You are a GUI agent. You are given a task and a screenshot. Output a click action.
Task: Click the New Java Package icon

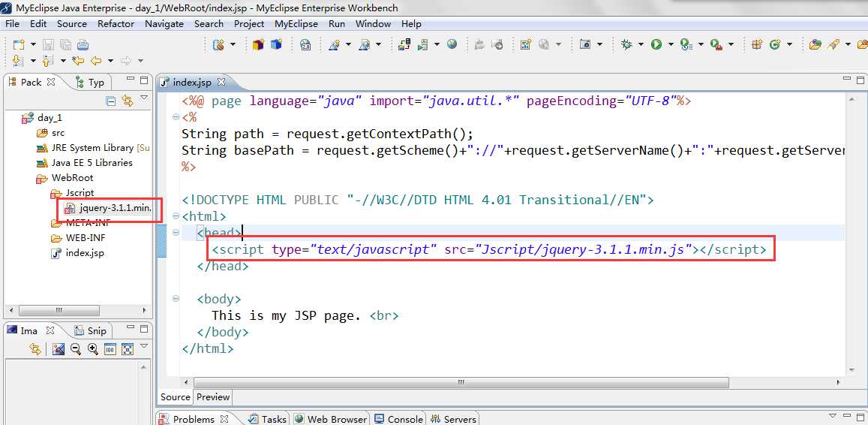757,45
